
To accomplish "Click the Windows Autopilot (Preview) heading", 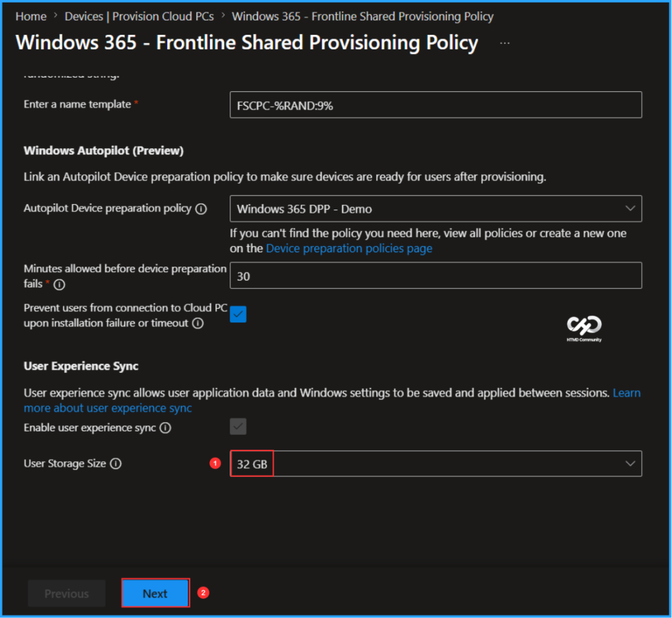I will click(104, 150).
